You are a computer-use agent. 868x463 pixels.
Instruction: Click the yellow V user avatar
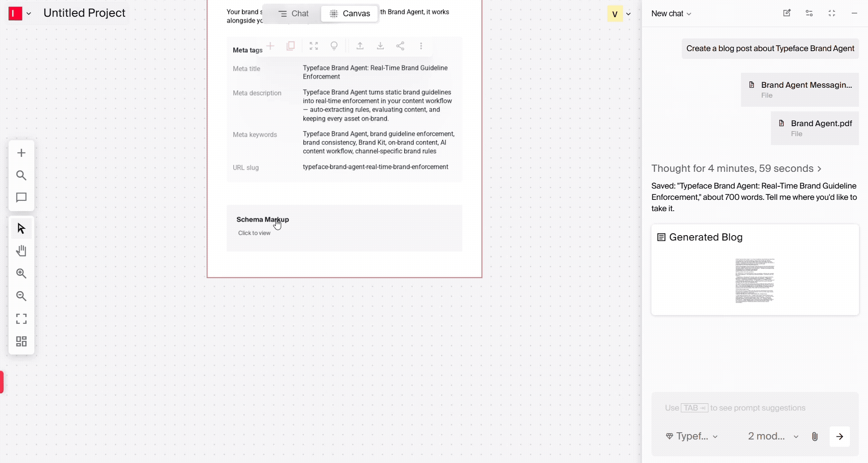tap(615, 14)
